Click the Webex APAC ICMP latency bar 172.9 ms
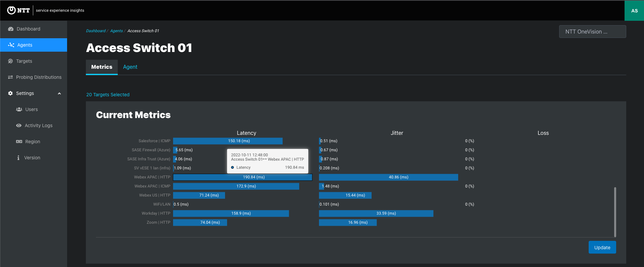 (236, 186)
